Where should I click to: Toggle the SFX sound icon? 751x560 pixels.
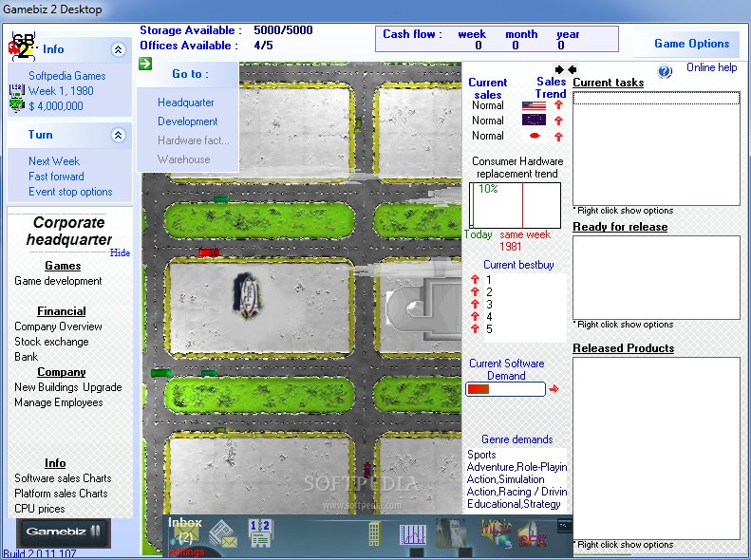[532, 535]
